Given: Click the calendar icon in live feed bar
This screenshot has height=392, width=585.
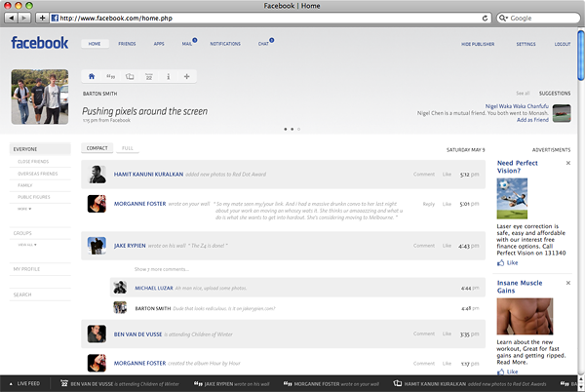Looking at the screenshot, I should coord(64,383).
